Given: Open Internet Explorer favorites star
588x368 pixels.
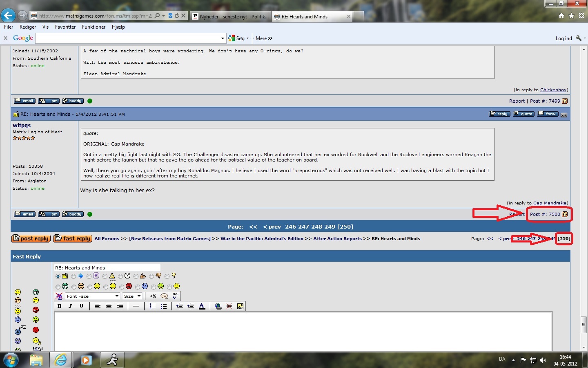Looking at the screenshot, I should pos(571,16).
